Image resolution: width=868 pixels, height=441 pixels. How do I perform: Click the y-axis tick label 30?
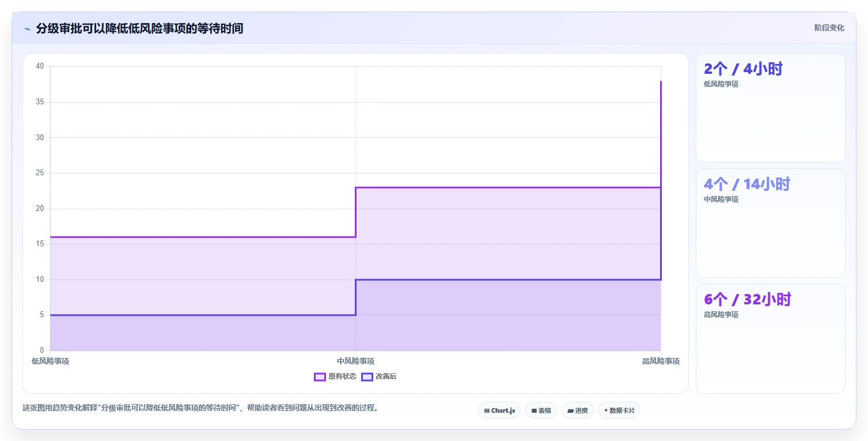[x=40, y=137]
